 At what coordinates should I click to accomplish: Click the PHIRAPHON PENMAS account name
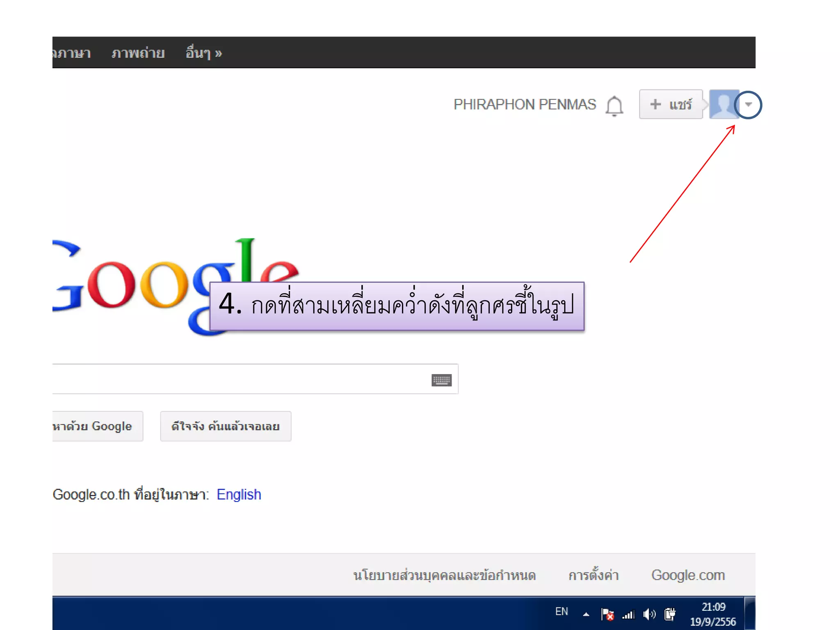(525, 104)
